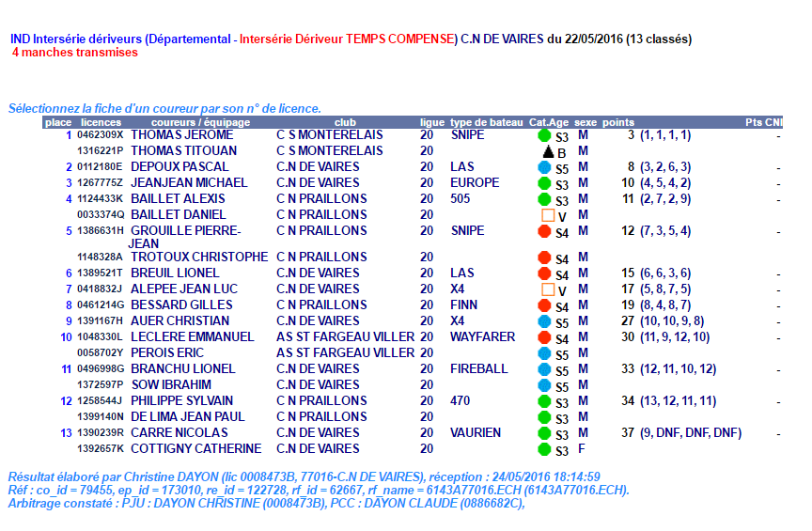Click the 'coureurs / équipage' column header
The width and height of the screenshot is (812, 531).
click(200, 122)
